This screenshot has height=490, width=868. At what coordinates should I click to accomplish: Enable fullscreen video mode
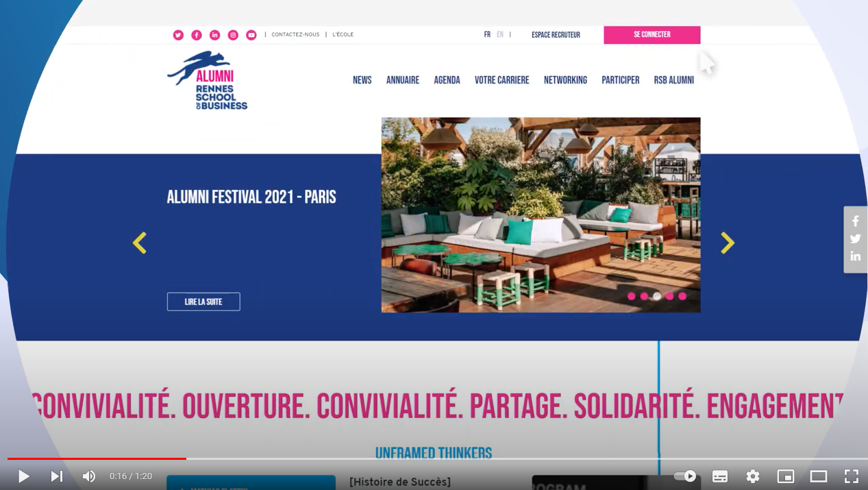point(852,476)
